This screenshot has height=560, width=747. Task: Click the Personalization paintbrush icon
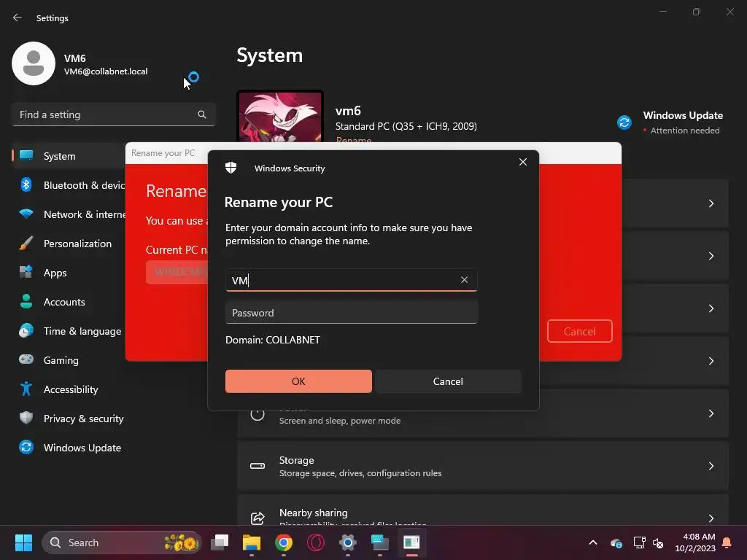coord(26,244)
